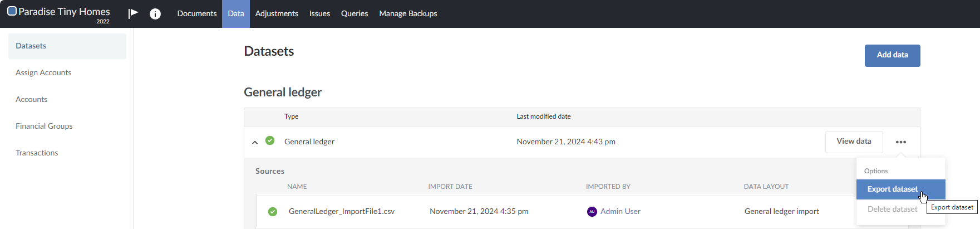Go to the Issues tab

[x=319, y=13]
